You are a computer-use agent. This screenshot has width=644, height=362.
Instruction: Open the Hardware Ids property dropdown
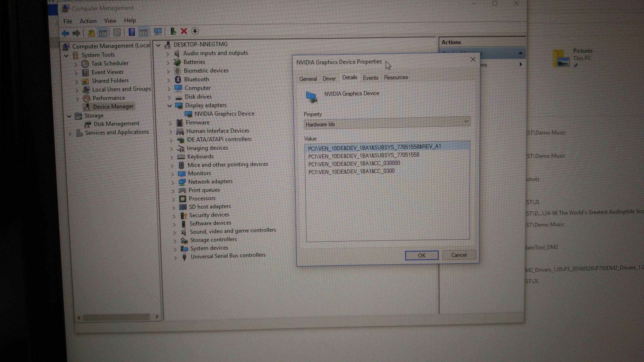(x=466, y=121)
